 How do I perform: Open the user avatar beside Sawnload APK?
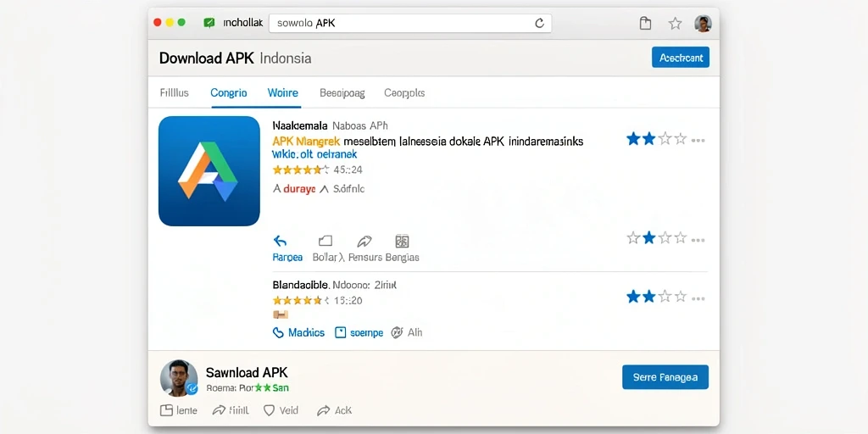[179, 378]
